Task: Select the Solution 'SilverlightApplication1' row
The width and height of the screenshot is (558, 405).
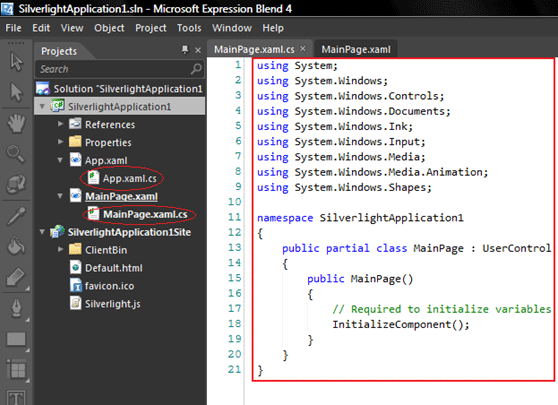Action: click(120, 89)
